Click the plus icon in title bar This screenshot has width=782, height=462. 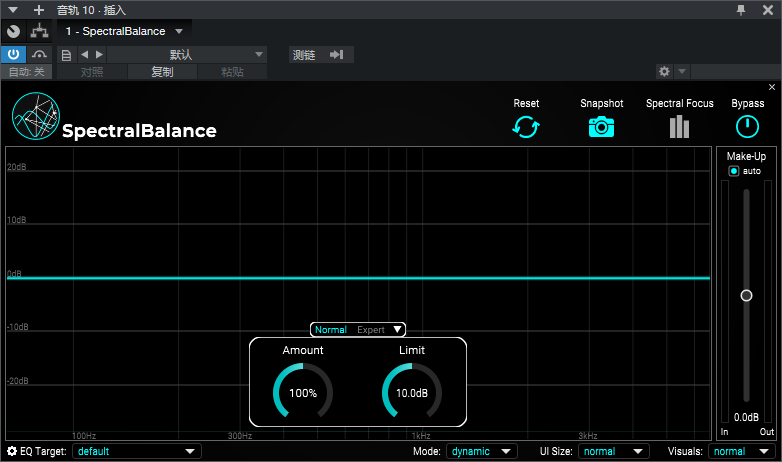tap(38, 10)
